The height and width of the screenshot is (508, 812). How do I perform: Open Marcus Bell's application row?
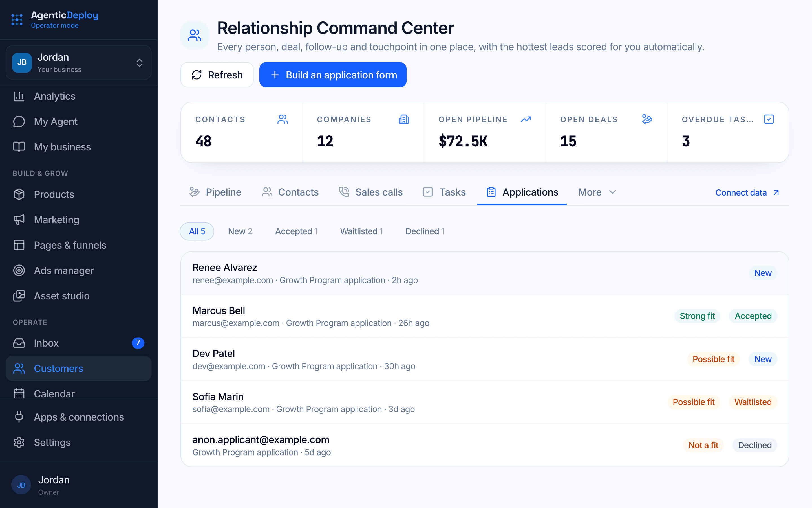pos(485,316)
